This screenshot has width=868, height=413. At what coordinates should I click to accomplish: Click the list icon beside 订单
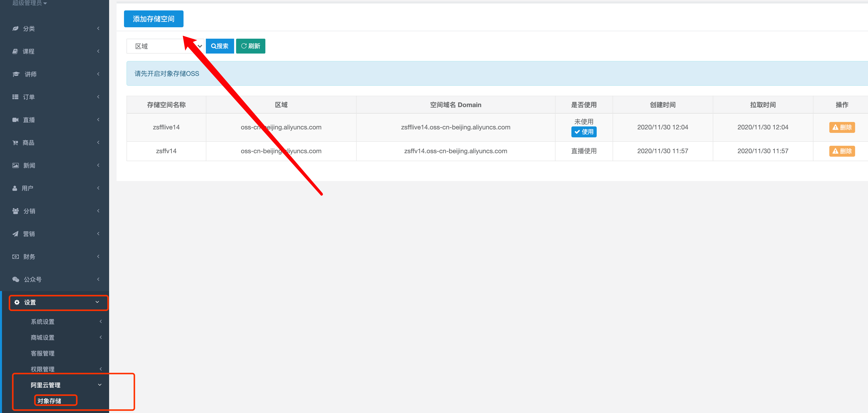coord(15,97)
